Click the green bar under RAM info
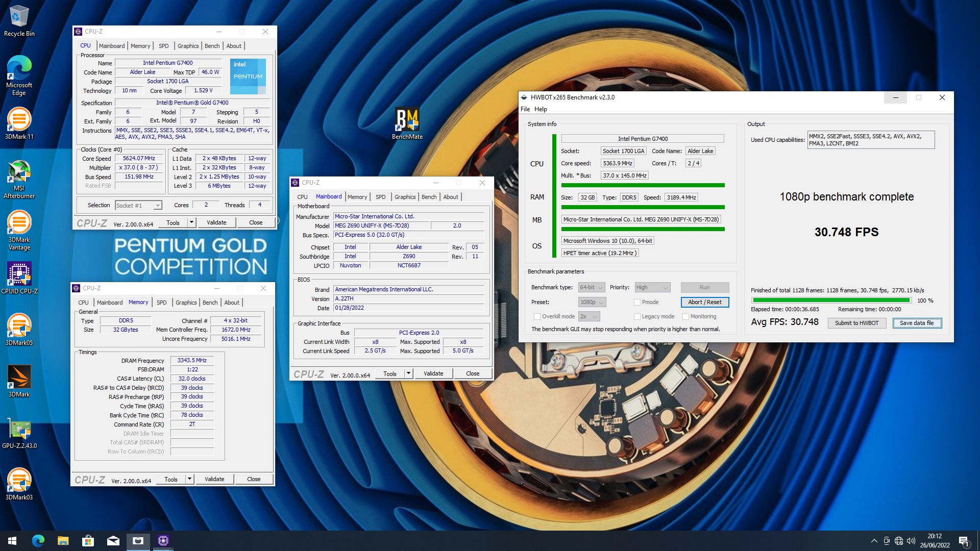This screenshot has width=980, height=551. 643,207
